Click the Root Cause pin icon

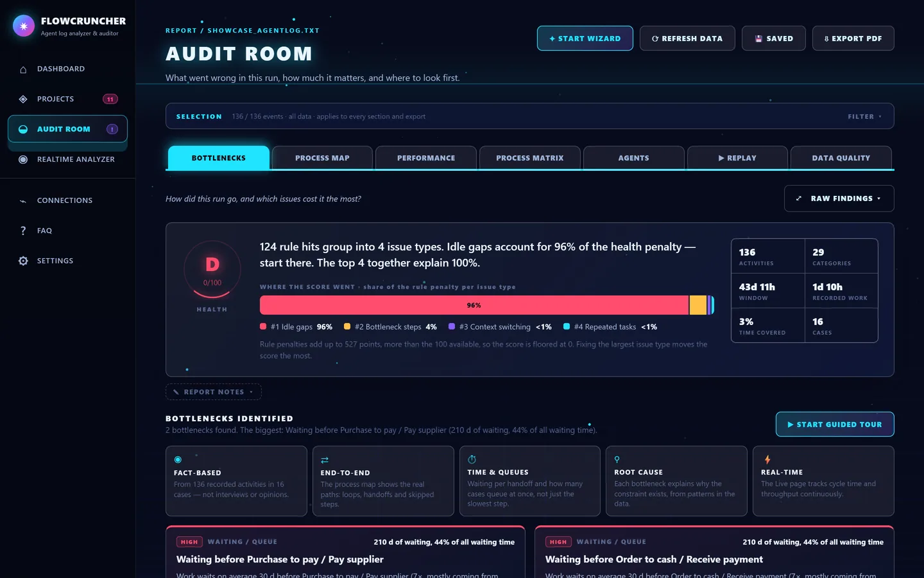[x=617, y=459]
